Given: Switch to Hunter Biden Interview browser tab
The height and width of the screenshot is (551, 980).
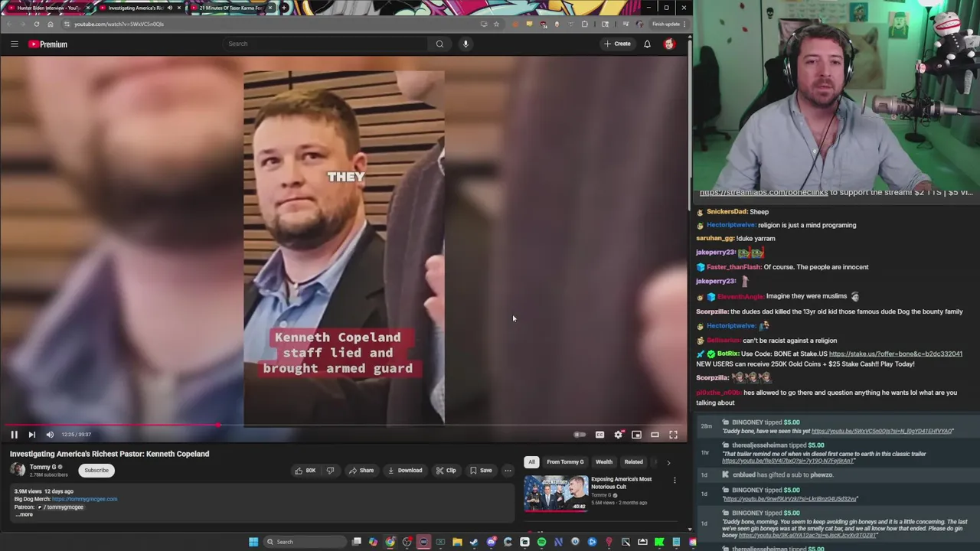Looking at the screenshot, I should (47, 8).
